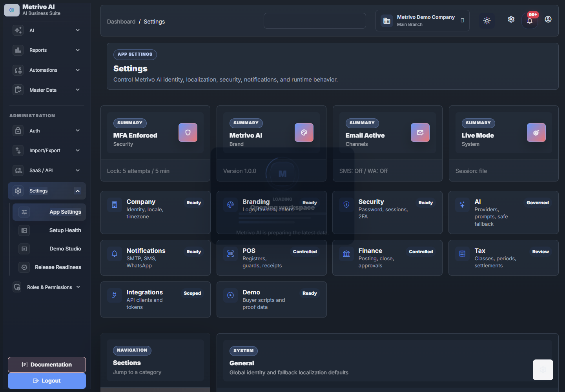Open Finance settings via its bank icon

tap(346, 254)
